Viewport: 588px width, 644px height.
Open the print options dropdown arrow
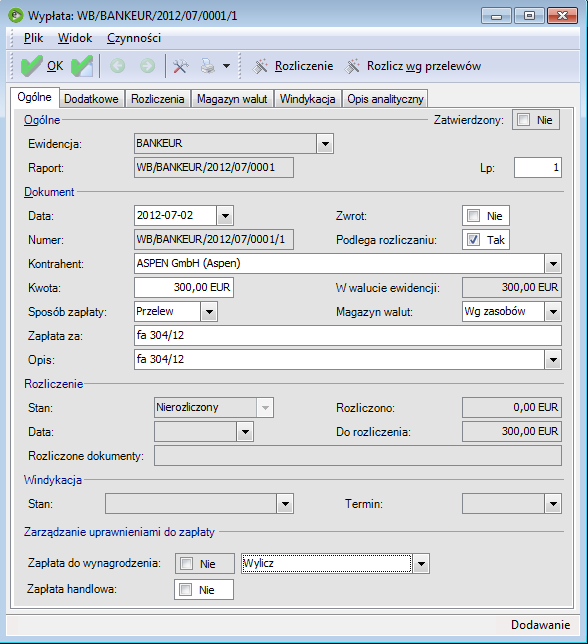(x=226, y=66)
